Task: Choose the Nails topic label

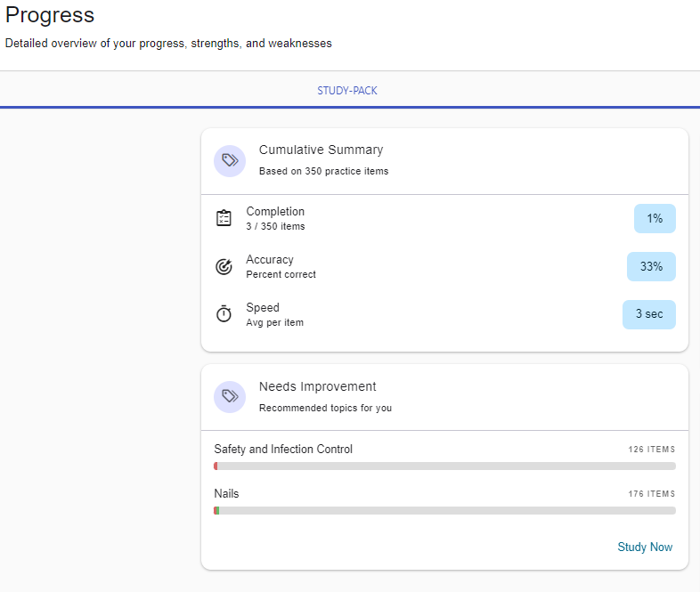Action: [x=226, y=493]
